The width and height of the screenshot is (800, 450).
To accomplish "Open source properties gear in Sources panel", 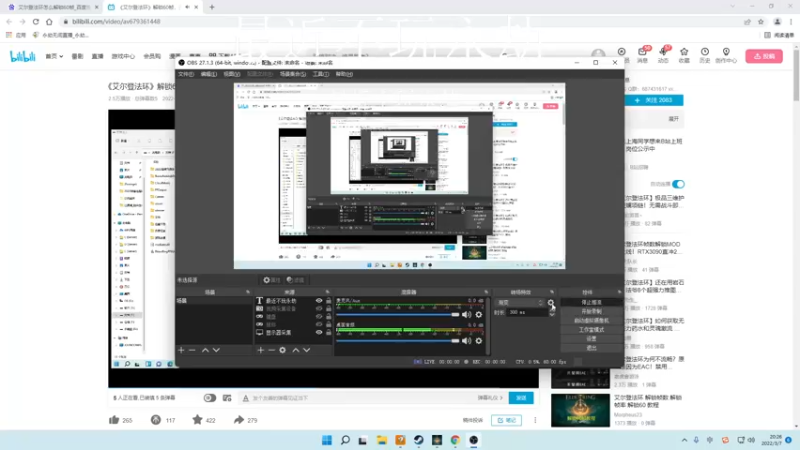I will click(283, 350).
